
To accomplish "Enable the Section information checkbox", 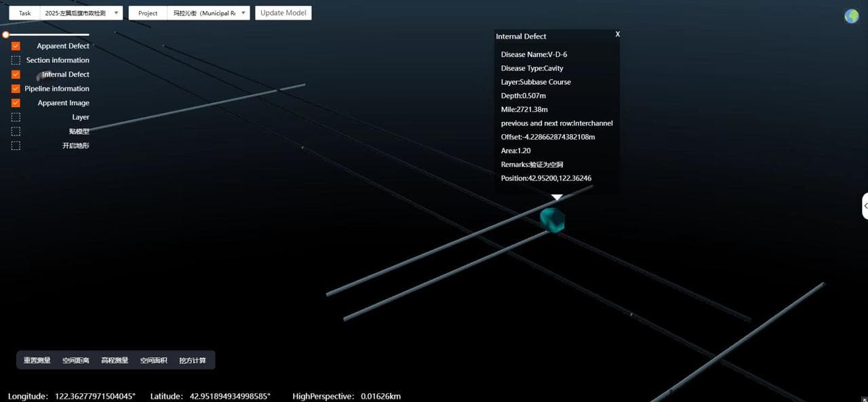I will [16, 60].
